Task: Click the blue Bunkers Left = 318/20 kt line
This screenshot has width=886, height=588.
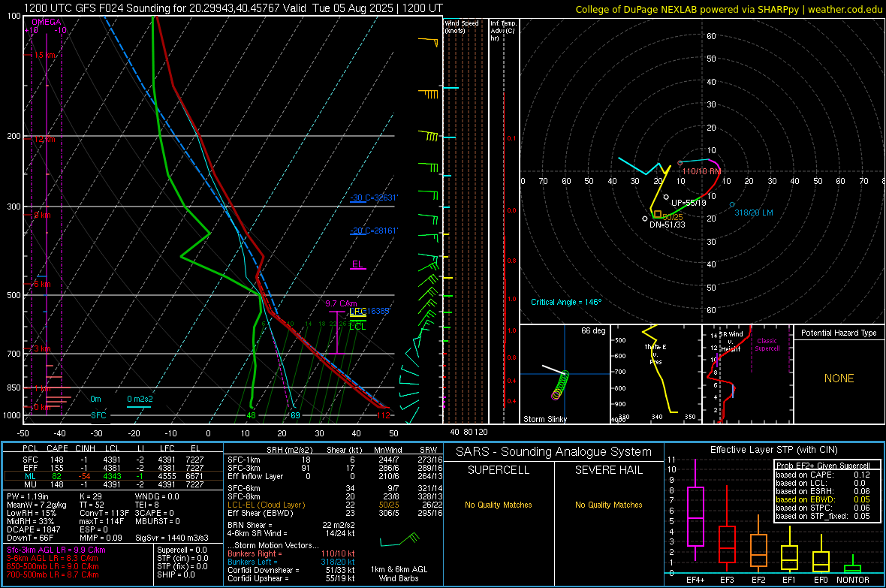Action: tap(291, 562)
